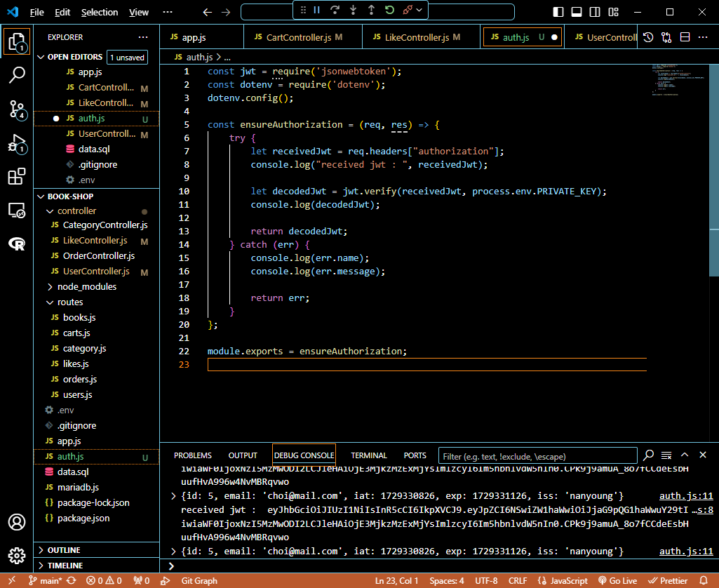Split the editor

[x=685, y=37]
